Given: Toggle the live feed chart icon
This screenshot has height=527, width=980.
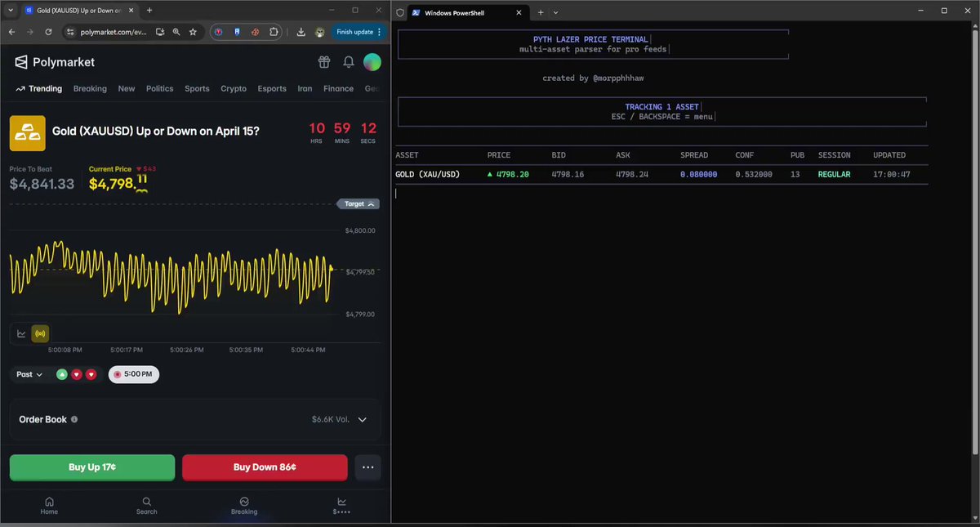Looking at the screenshot, I should pos(40,333).
